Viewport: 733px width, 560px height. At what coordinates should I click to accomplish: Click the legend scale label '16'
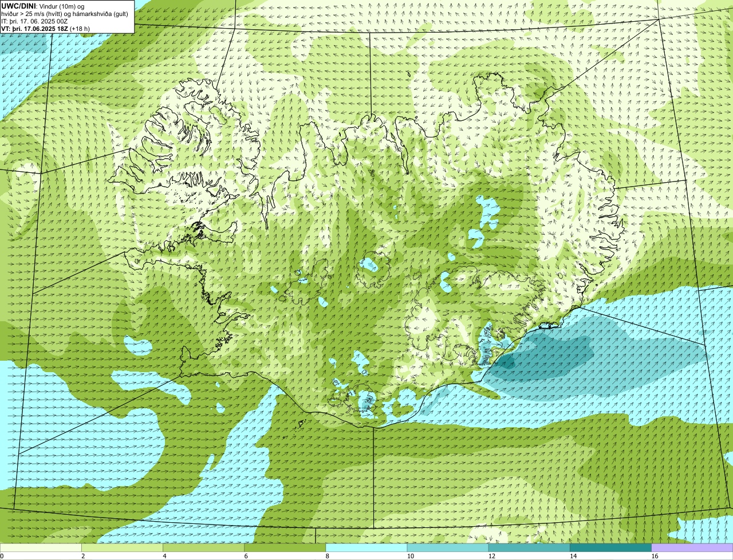[x=655, y=556]
